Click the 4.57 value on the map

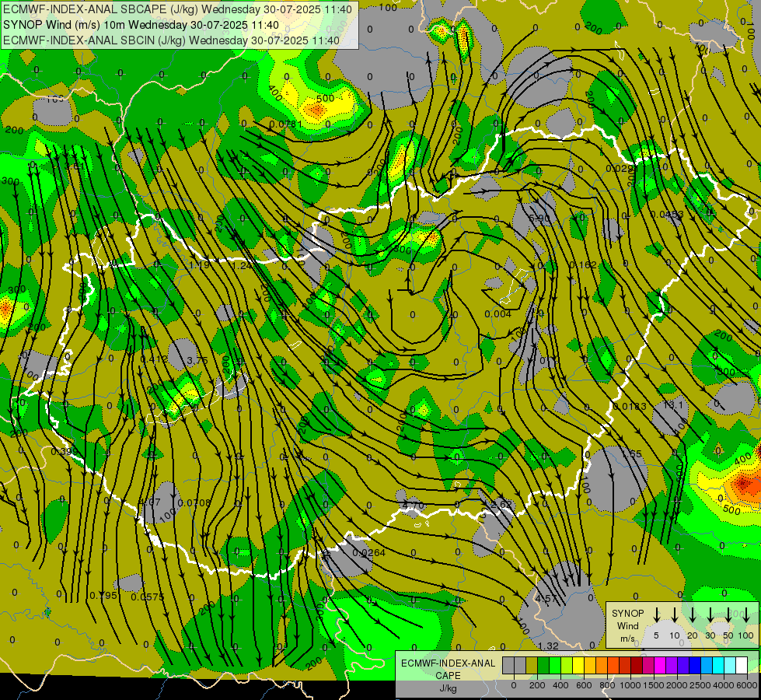click(546, 598)
